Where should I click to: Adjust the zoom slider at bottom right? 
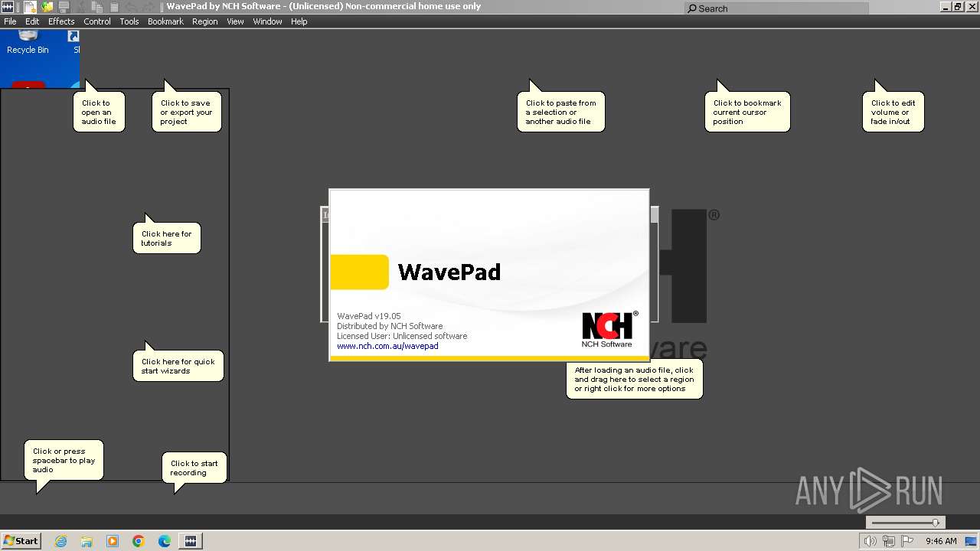(x=906, y=523)
